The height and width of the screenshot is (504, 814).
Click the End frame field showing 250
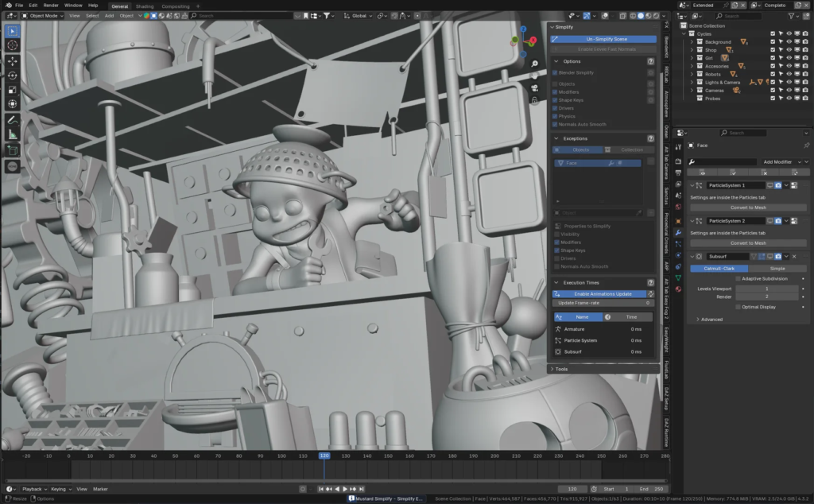coord(651,489)
